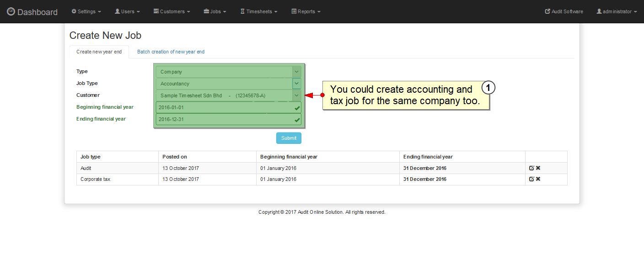Click the Dashboard logo icon
The width and height of the screenshot is (644, 280).
tap(11, 12)
